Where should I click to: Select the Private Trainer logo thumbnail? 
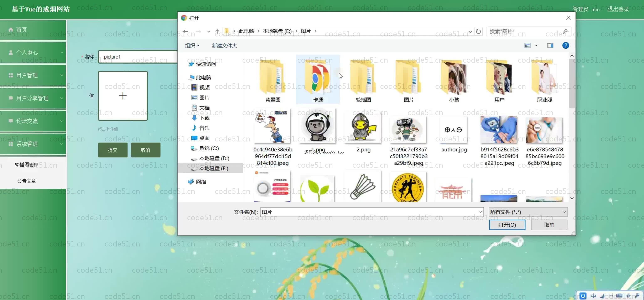pos(409,187)
